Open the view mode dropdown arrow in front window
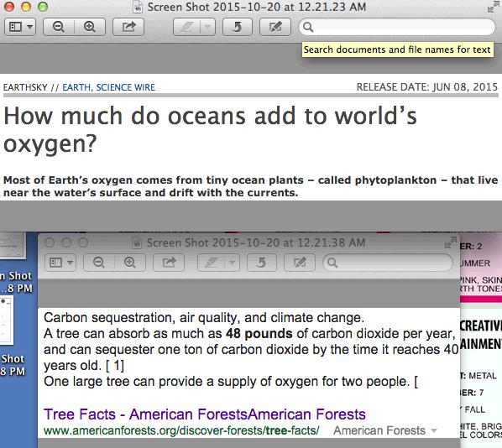Screen dimensions: 502x448 tap(29, 27)
